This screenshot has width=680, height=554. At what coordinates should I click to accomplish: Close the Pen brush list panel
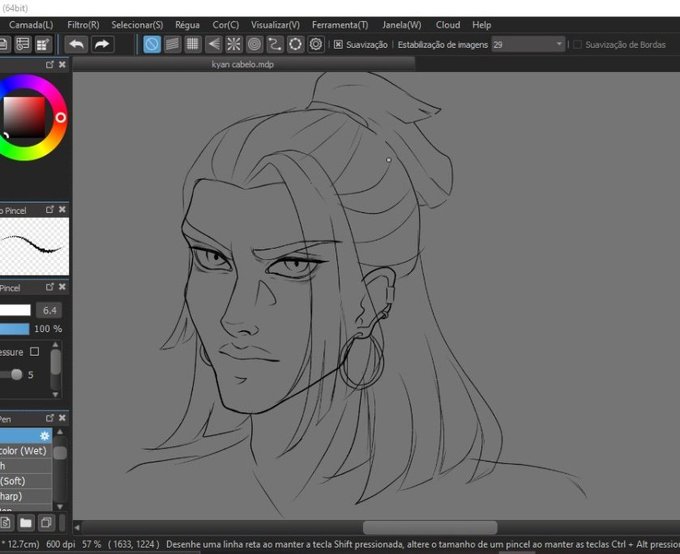pyautogui.click(x=62, y=418)
